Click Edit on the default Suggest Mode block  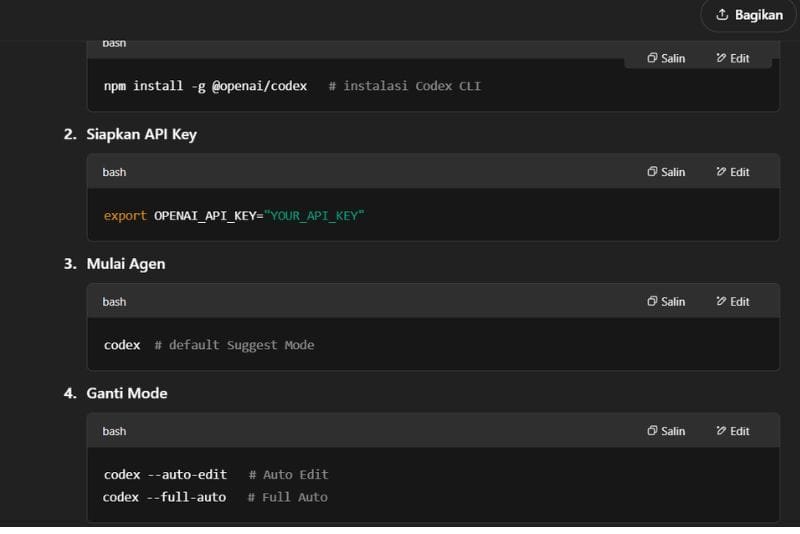733,302
